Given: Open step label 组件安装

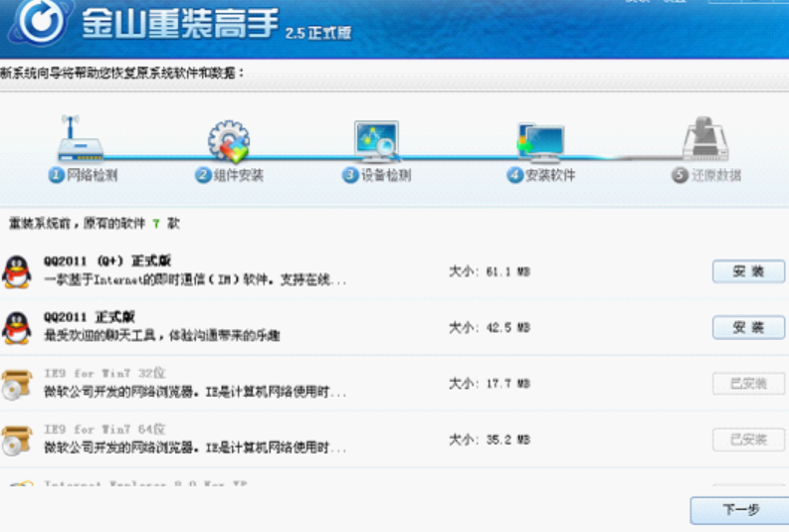Looking at the screenshot, I should [238, 175].
